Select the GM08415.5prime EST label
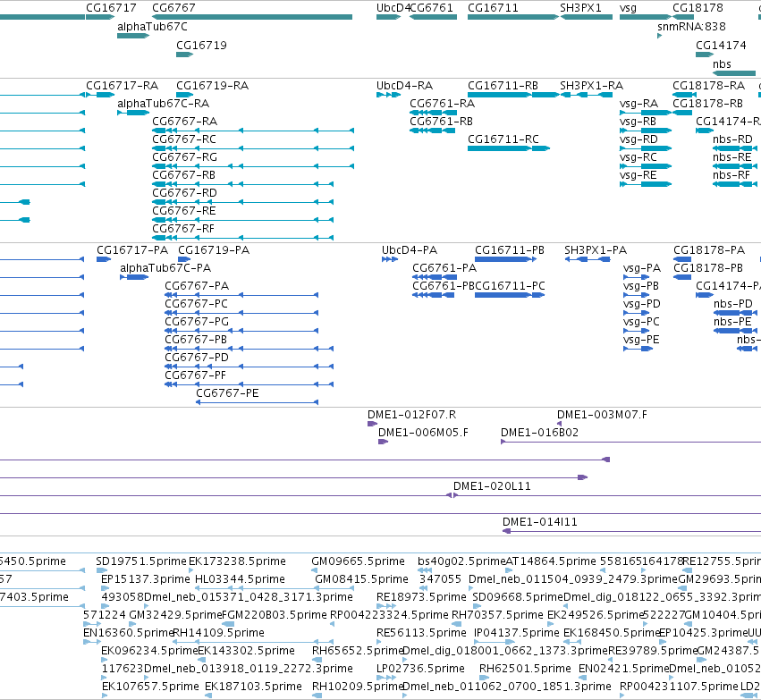Screen dimensions: 761x700 [361, 579]
